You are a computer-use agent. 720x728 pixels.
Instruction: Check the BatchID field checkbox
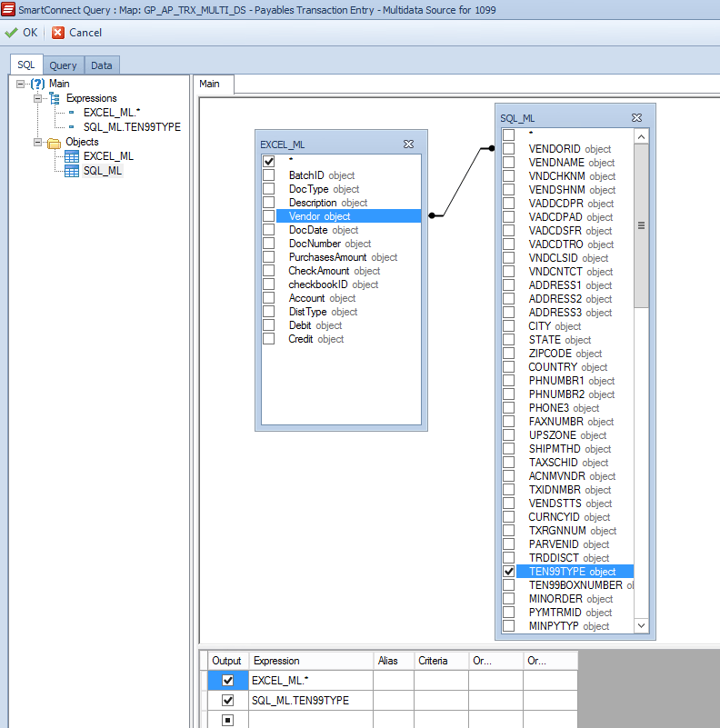coord(268,175)
